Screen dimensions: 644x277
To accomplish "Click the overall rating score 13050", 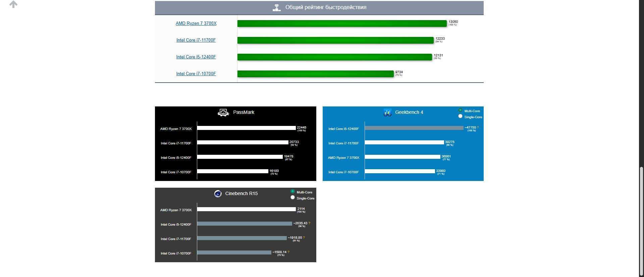I will (453, 22).
